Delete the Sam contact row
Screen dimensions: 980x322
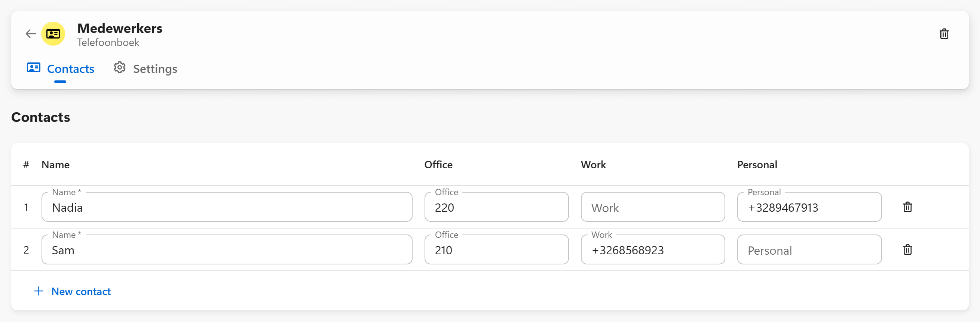click(907, 250)
